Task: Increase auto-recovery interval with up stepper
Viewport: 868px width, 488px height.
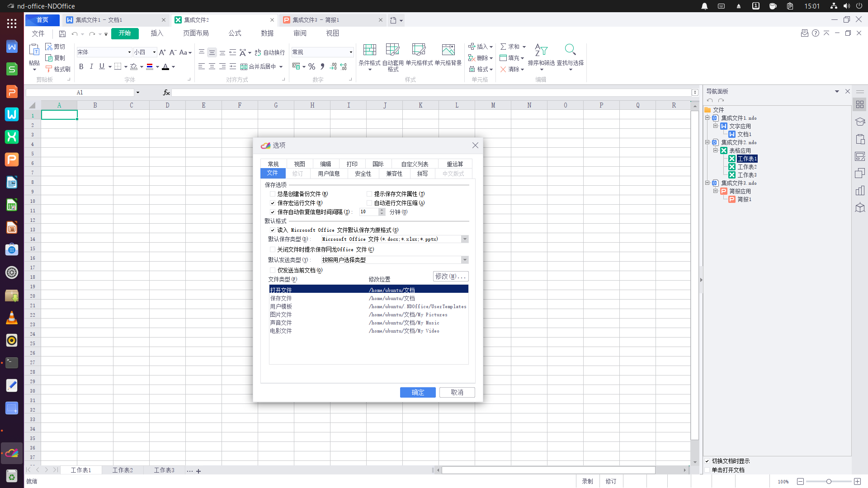Action: pos(382,210)
